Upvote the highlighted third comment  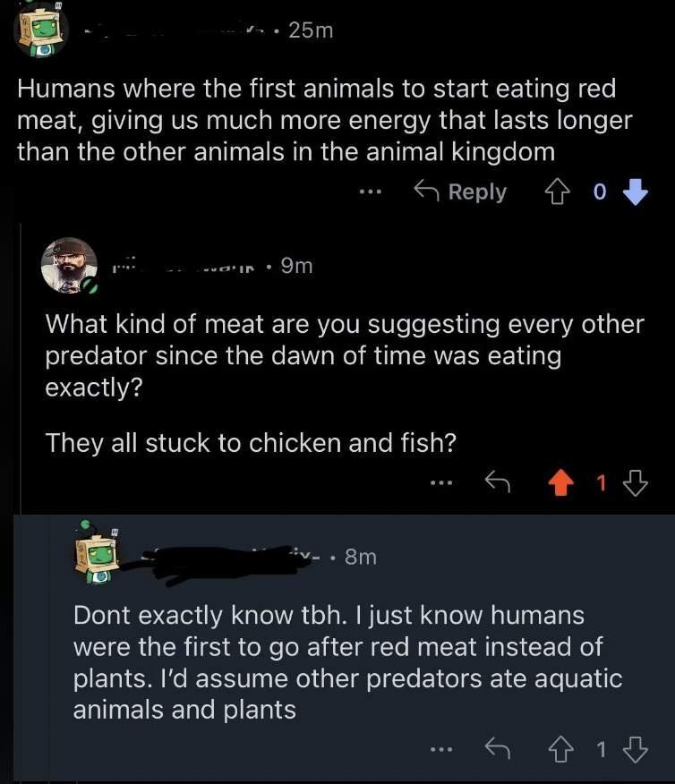561,747
